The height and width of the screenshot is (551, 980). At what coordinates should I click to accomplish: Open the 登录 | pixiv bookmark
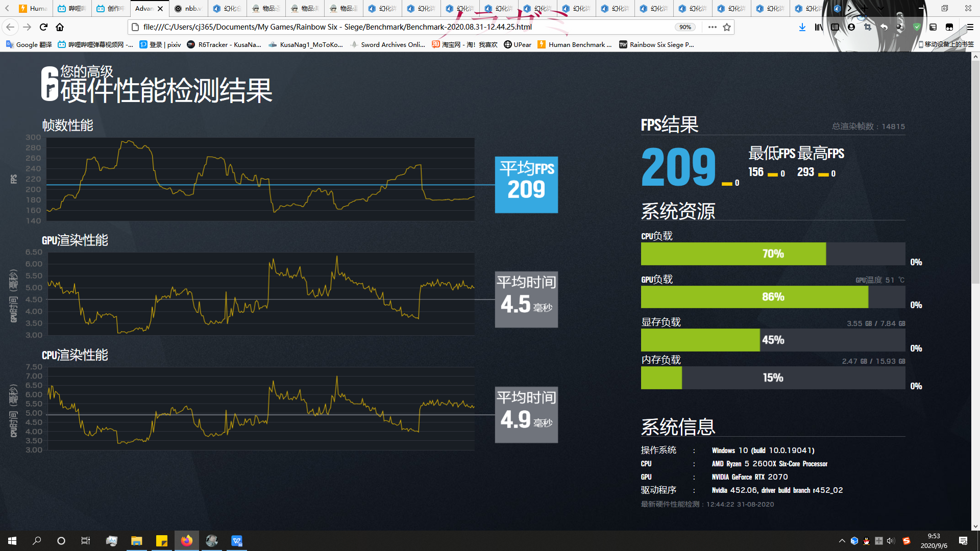click(x=160, y=44)
